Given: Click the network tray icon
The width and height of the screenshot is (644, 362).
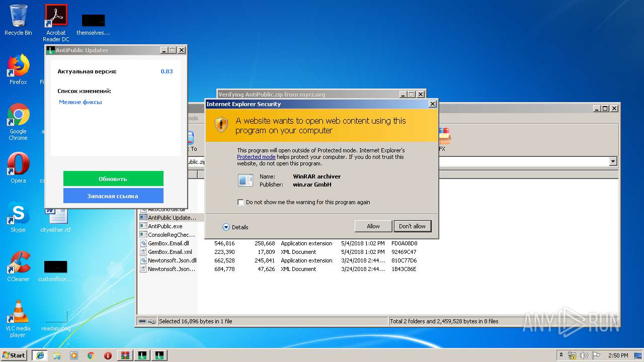Looking at the screenshot, I should click(572, 355).
